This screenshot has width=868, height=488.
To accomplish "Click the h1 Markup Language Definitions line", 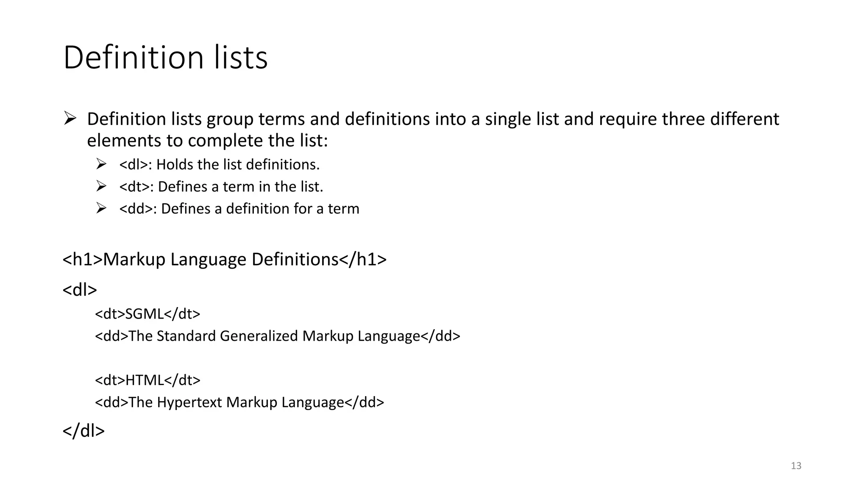I will [224, 259].
